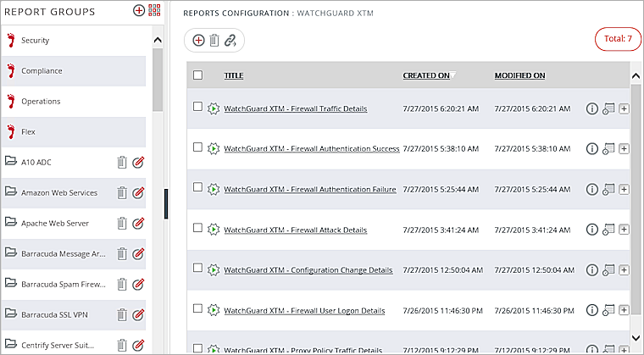Screen dimensions: 644x355
Task: Expand the Firewall User Logon Details row
Action: click(624, 310)
